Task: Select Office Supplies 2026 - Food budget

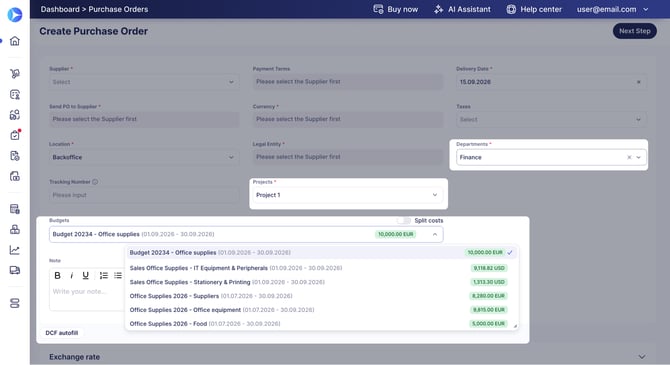Action: (x=322, y=324)
